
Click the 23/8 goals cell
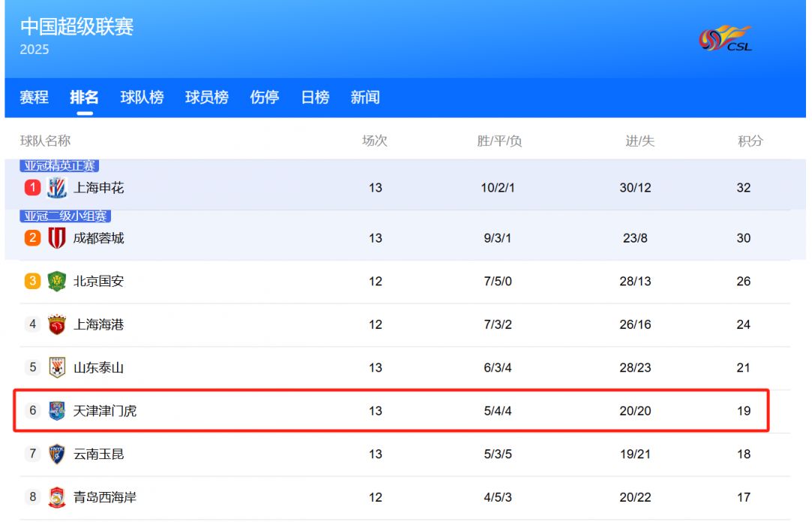pos(636,238)
